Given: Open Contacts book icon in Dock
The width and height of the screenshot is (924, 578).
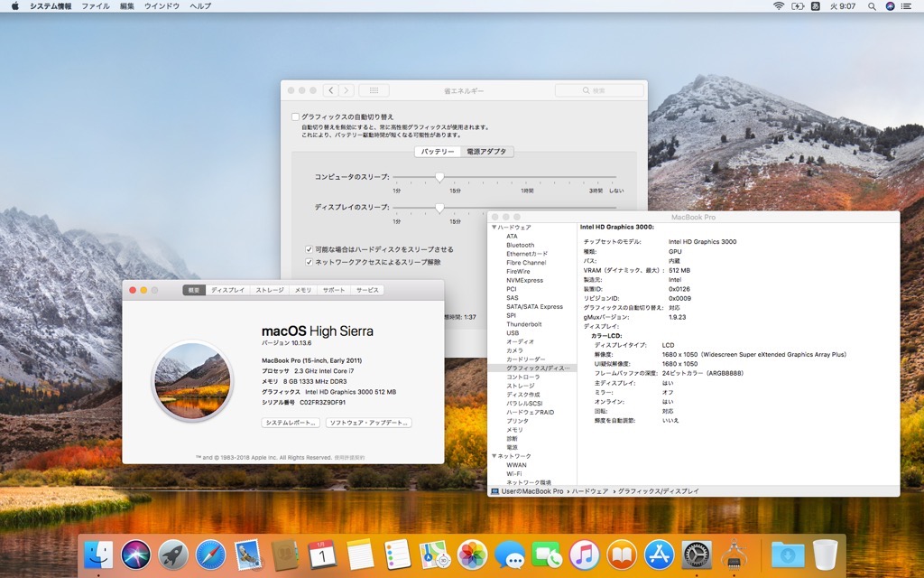Looking at the screenshot, I should pyautogui.click(x=285, y=555).
